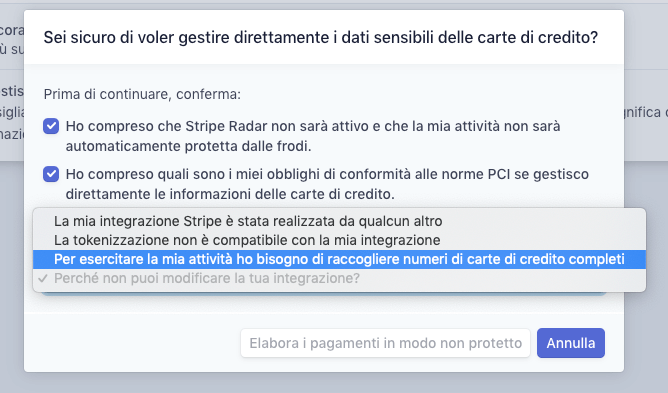The height and width of the screenshot is (393, 668).
Task: Click partially hidden background text "gnifica"
Action: (x=642, y=113)
